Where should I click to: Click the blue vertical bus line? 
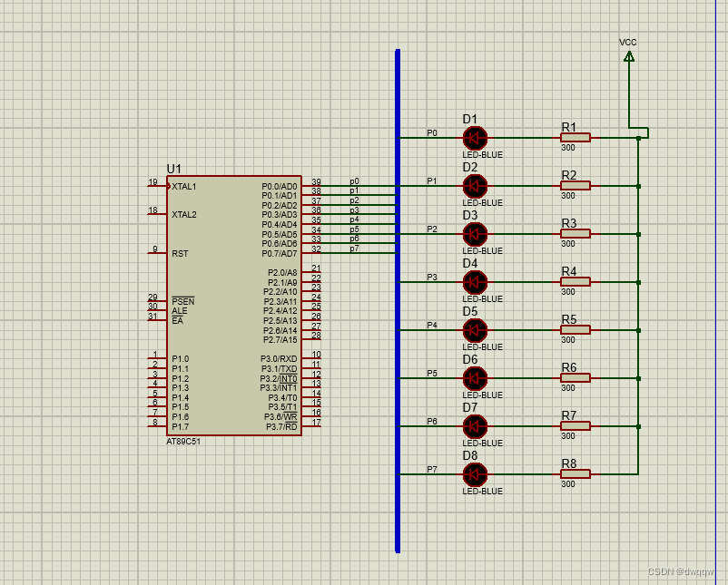[398, 300]
